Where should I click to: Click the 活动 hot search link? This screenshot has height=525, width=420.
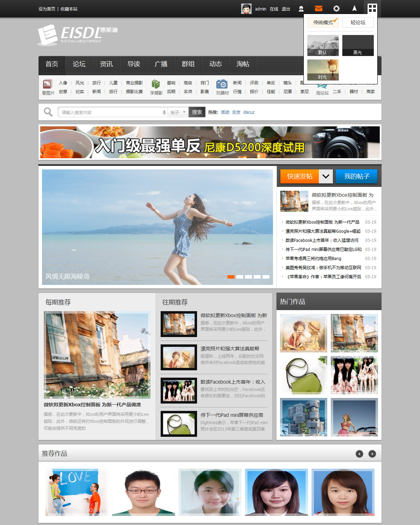coord(225,112)
